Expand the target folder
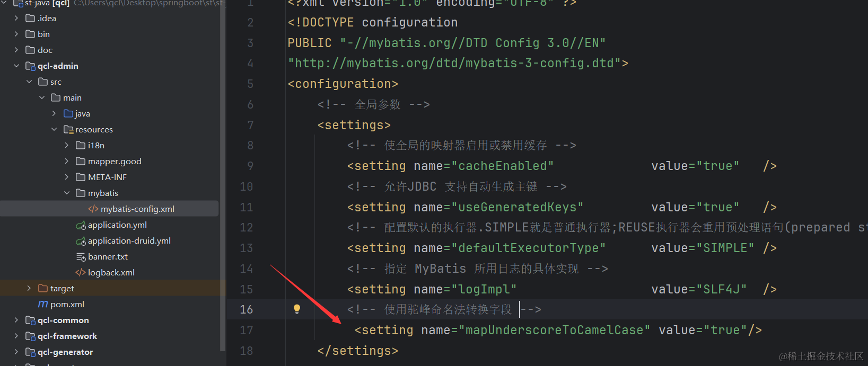 (x=29, y=289)
